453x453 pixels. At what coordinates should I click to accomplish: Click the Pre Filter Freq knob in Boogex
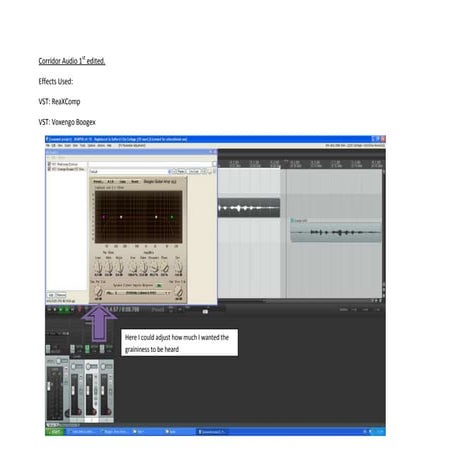tap(98, 267)
